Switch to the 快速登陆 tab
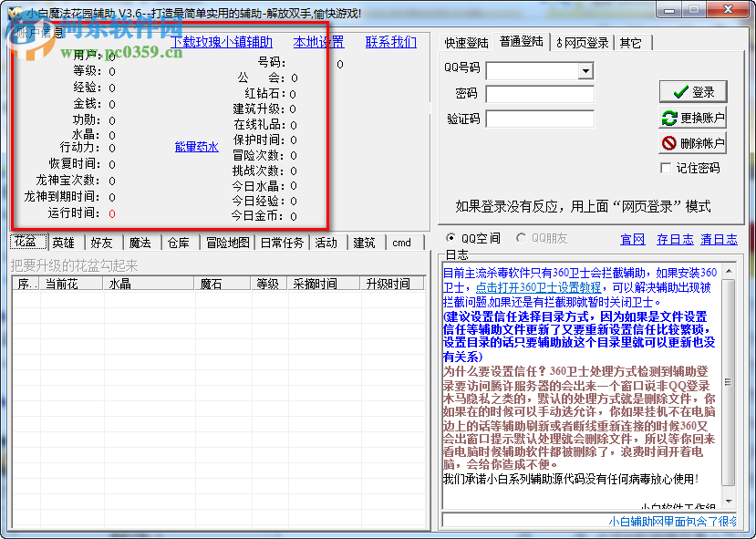The image size is (756, 539). (466, 43)
